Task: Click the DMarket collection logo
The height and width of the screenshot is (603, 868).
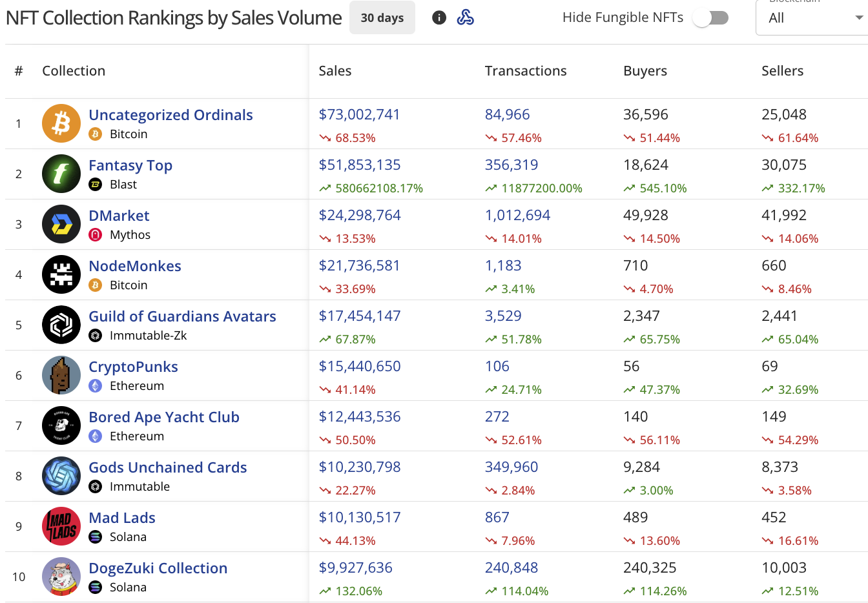Action: [61, 224]
